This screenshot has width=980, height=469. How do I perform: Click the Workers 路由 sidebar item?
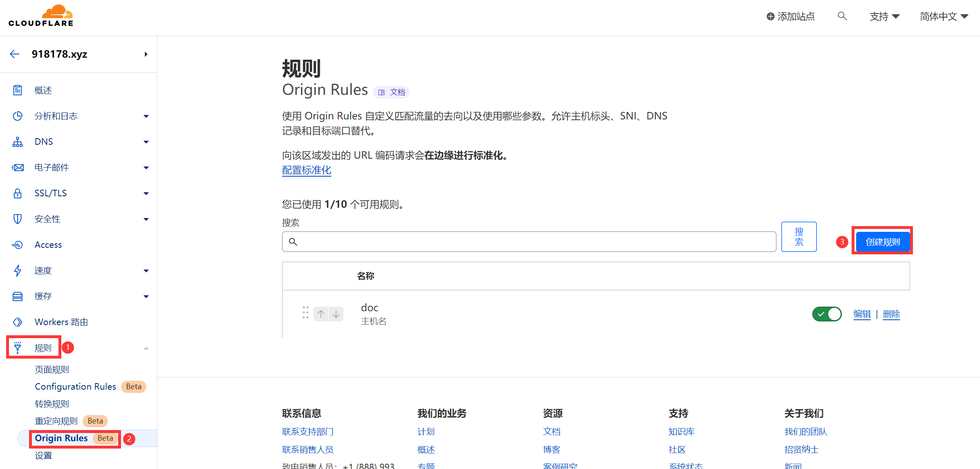61,322
